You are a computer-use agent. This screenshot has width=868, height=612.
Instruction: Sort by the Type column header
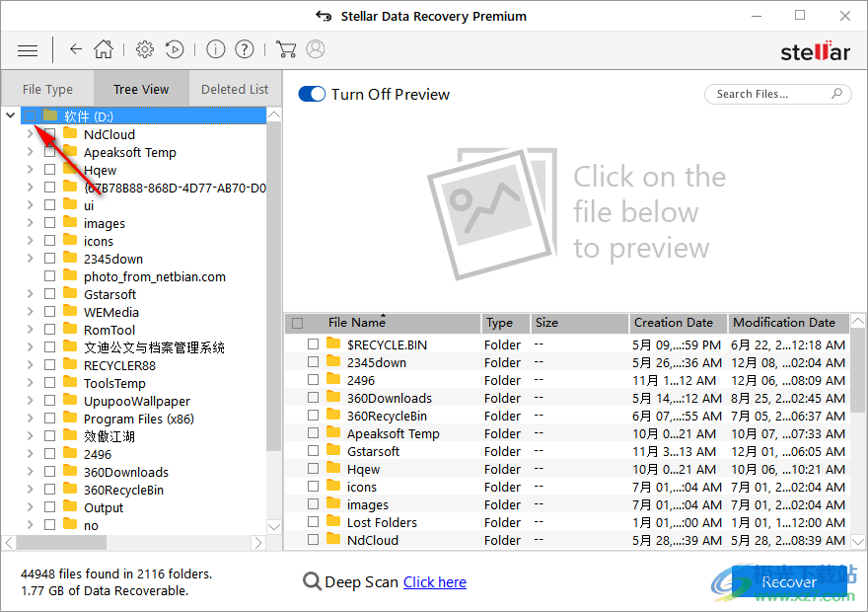pos(505,323)
